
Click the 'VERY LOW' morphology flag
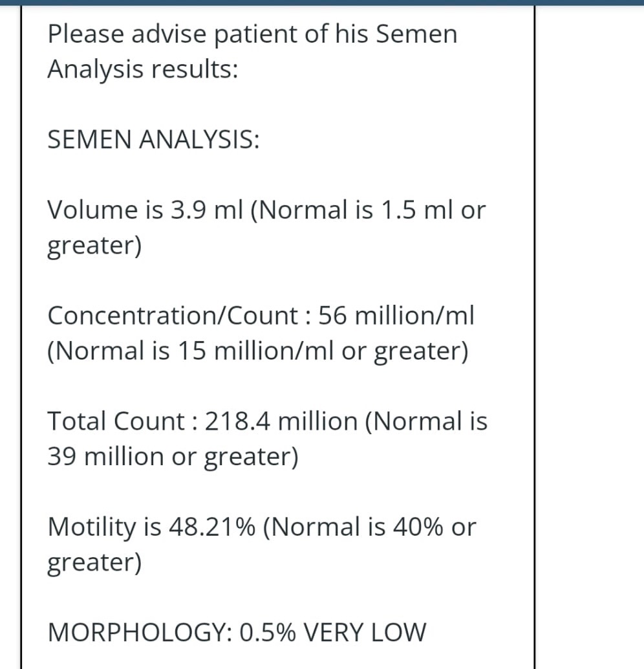coord(365,632)
